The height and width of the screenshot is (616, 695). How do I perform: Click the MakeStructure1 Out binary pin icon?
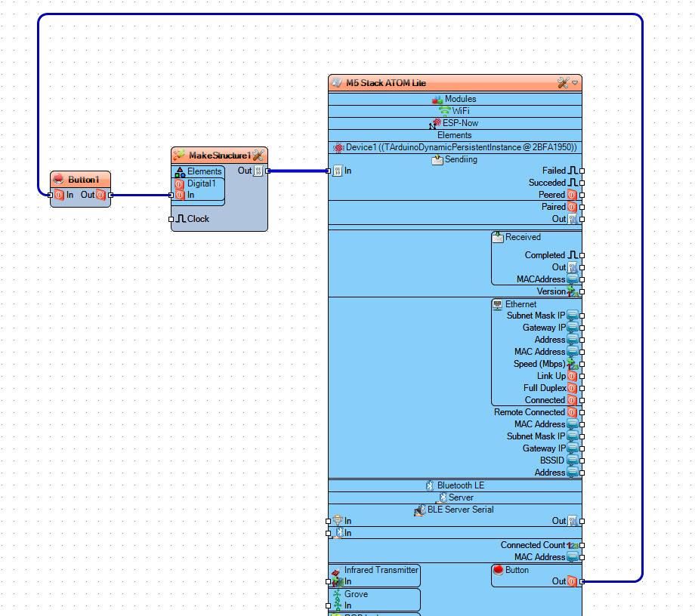pyautogui.click(x=258, y=171)
